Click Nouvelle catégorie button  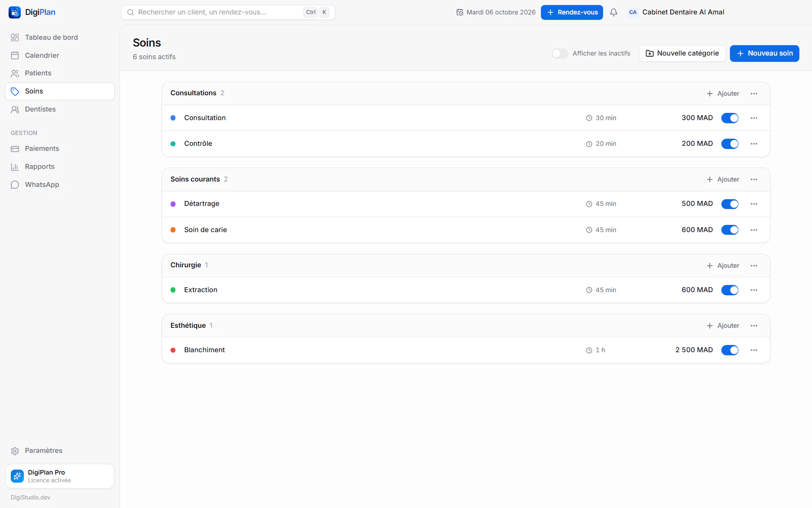coord(682,53)
